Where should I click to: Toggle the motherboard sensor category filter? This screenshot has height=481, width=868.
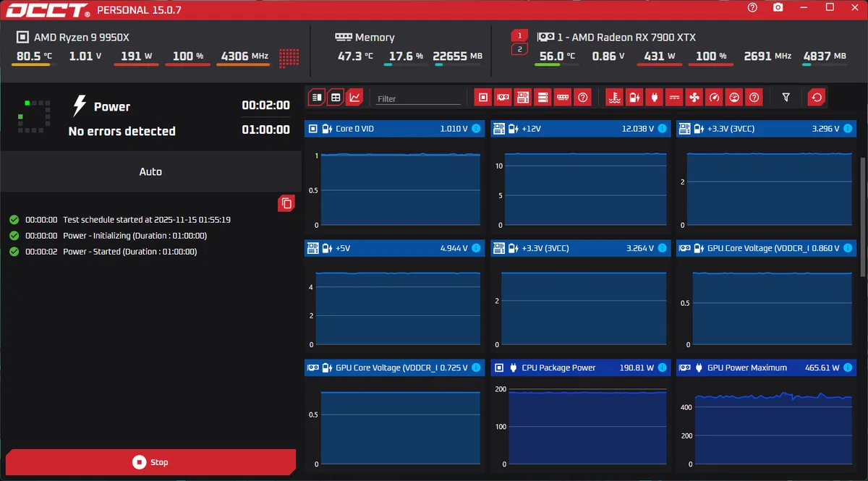click(523, 97)
